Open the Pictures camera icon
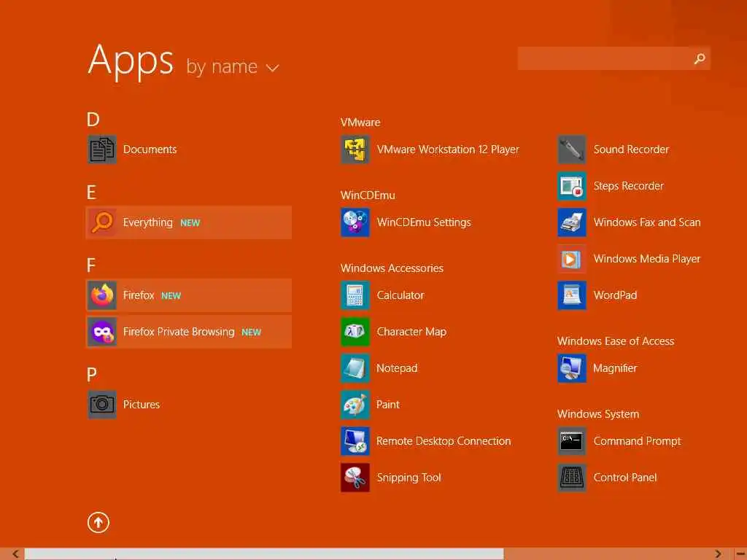 click(x=102, y=405)
